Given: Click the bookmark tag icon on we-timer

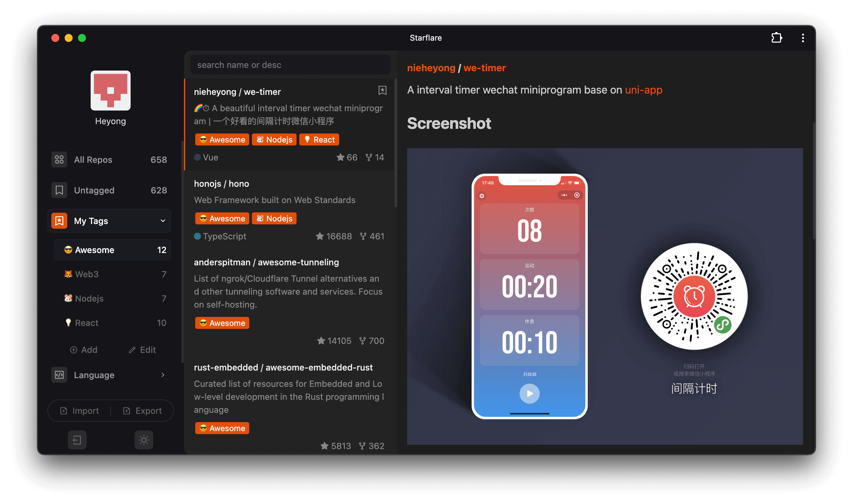Looking at the screenshot, I should click(x=382, y=90).
